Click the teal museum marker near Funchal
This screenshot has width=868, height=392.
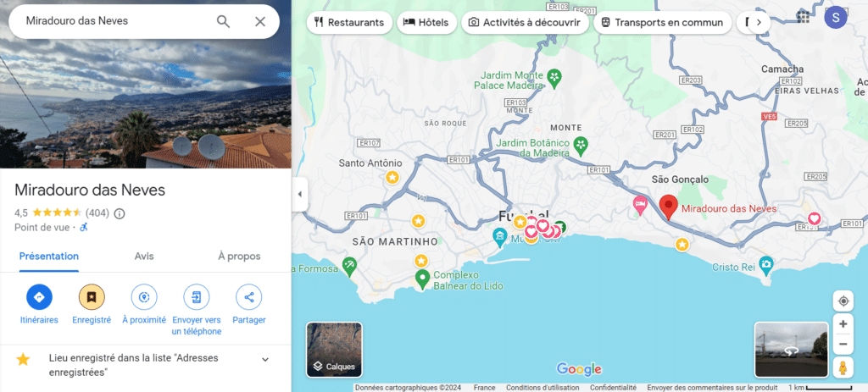[x=500, y=237]
